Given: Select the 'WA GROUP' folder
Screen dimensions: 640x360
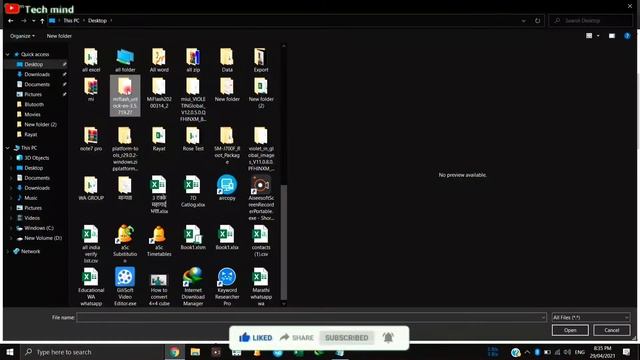Looking at the screenshot, I should [x=91, y=188].
